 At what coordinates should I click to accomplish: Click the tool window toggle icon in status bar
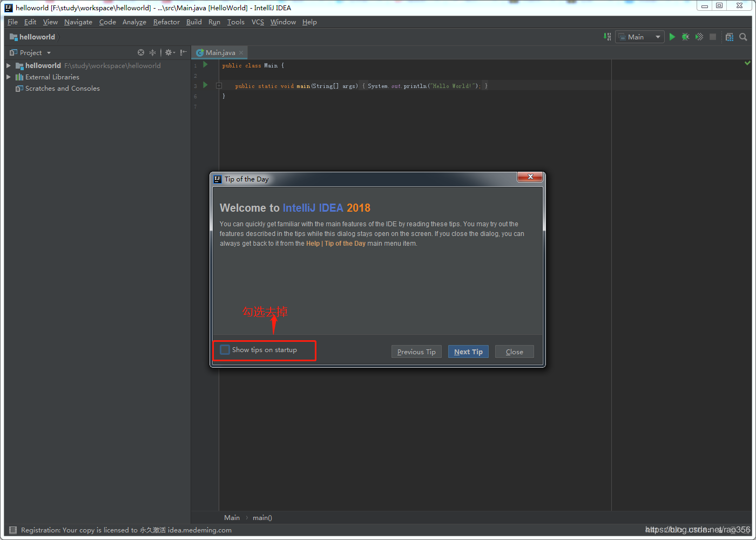pyautogui.click(x=13, y=530)
